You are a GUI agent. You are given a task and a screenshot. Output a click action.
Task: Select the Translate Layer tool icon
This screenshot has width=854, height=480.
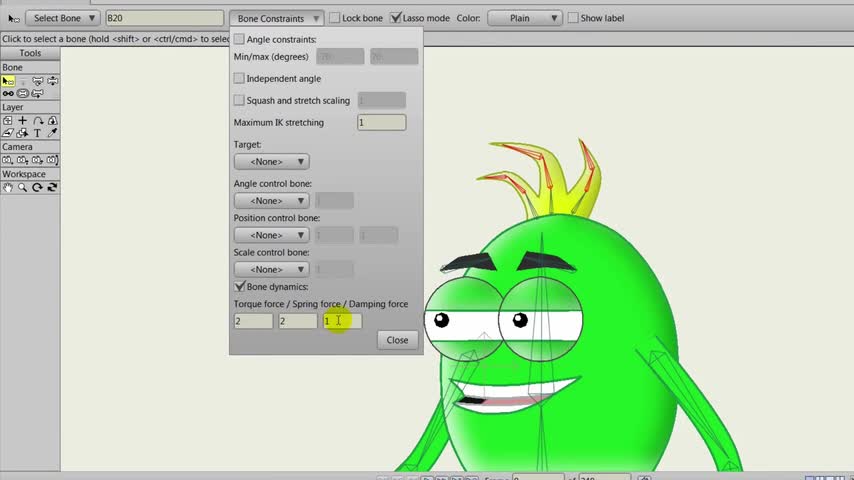coord(8,120)
